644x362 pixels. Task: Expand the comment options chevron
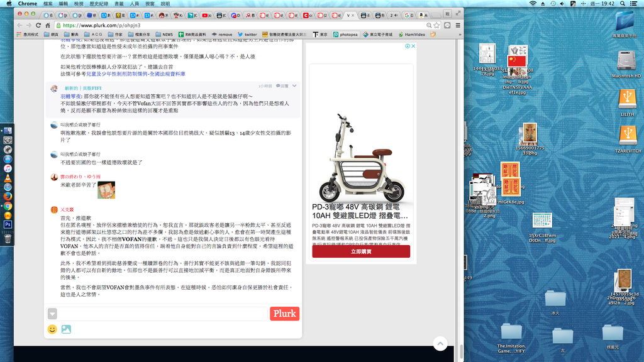(x=294, y=85)
